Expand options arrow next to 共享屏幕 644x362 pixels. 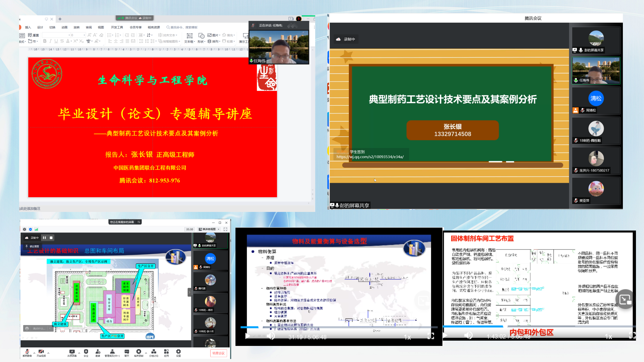pyautogui.click(x=79, y=353)
